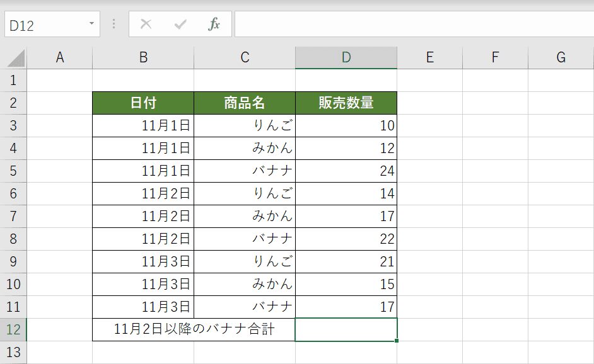The width and height of the screenshot is (594, 364).
Task: Select cell D11 with value 17
Action: coord(346,307)
